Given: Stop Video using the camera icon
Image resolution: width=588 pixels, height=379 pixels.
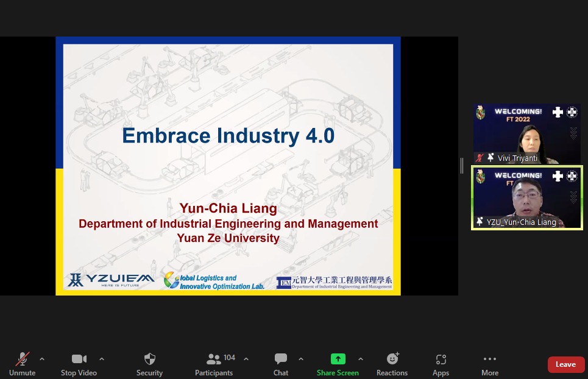Looking at the screenshot, I should click(x=79, y=364).
